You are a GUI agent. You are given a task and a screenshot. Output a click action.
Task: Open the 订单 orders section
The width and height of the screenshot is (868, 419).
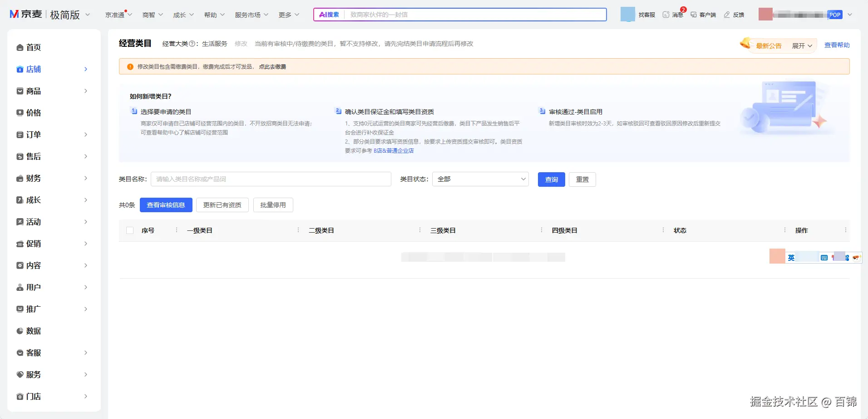click(32, 135)
